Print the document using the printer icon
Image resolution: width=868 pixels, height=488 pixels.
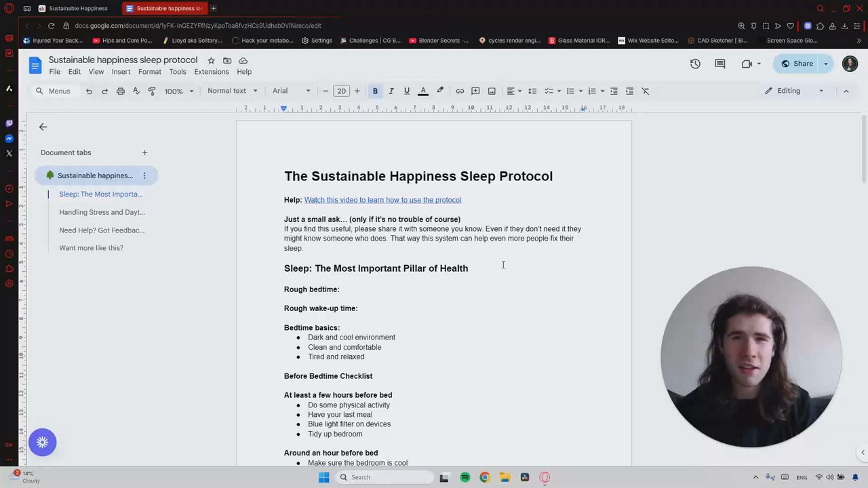coord(121,91)
